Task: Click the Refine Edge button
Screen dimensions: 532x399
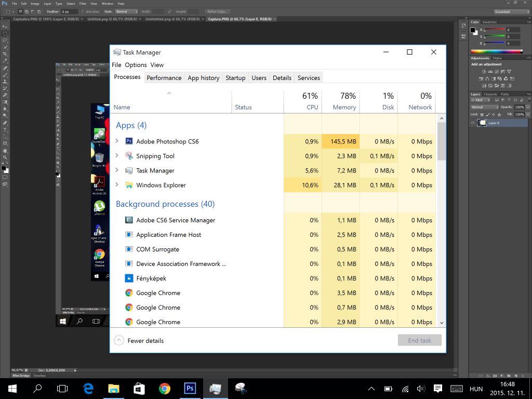Action: click(218, 11)
